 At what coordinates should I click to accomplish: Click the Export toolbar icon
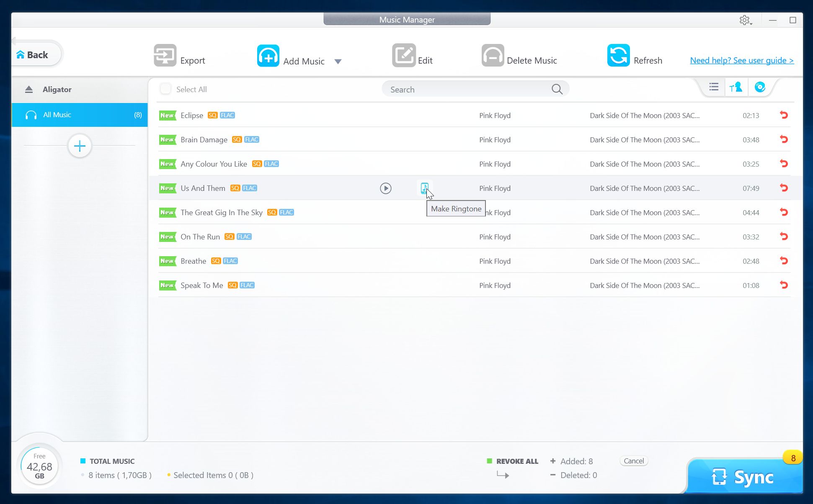[x=165, y=56]
